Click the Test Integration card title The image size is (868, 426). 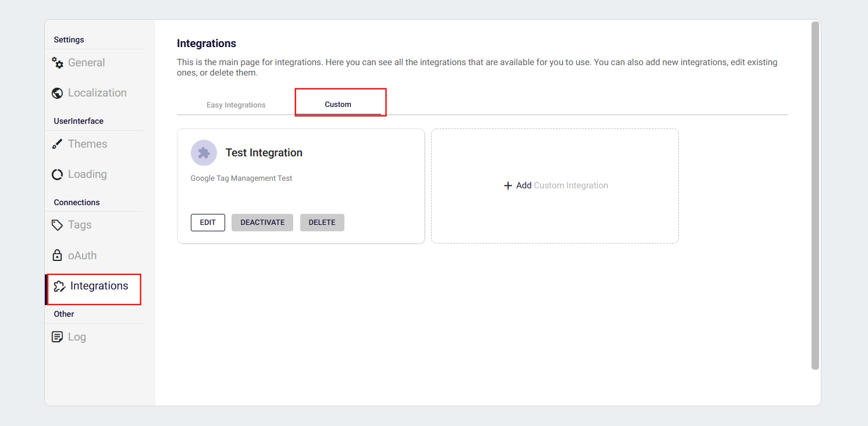264,153
